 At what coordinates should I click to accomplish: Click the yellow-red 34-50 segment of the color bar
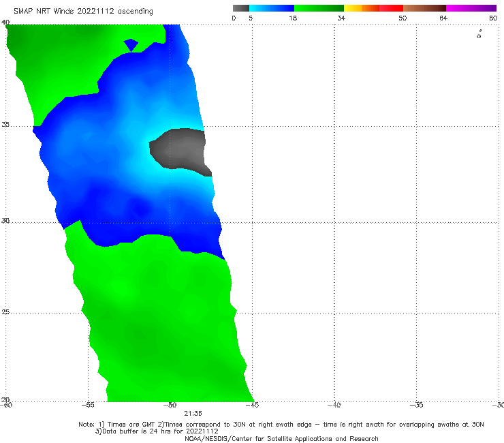pyautogui.click(x=373, y=8)
